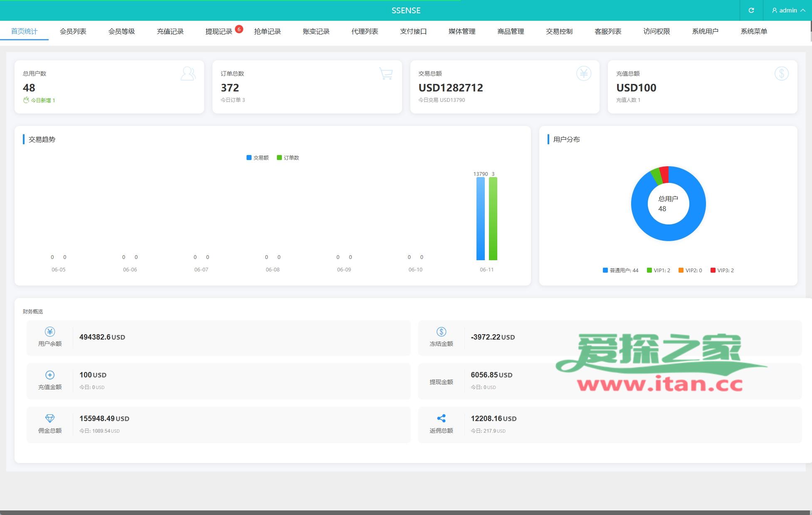Open the 商品管理 tab
This screenshot has width=812, height=515.
[x=511, y=31]
